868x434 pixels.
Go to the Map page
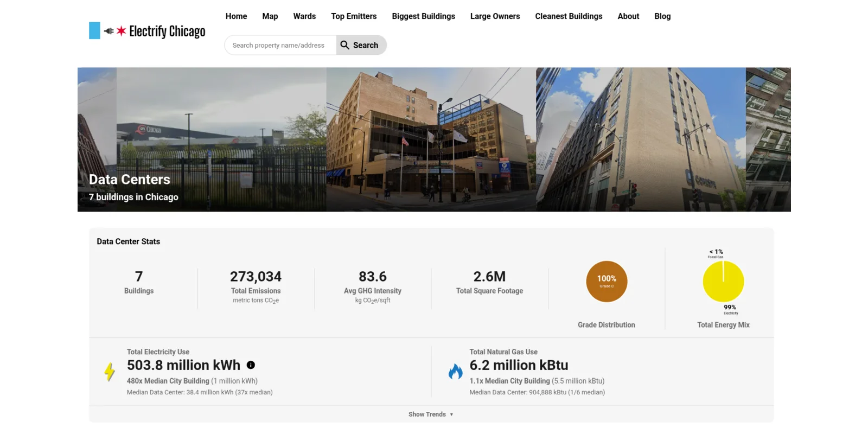(270, 16)
